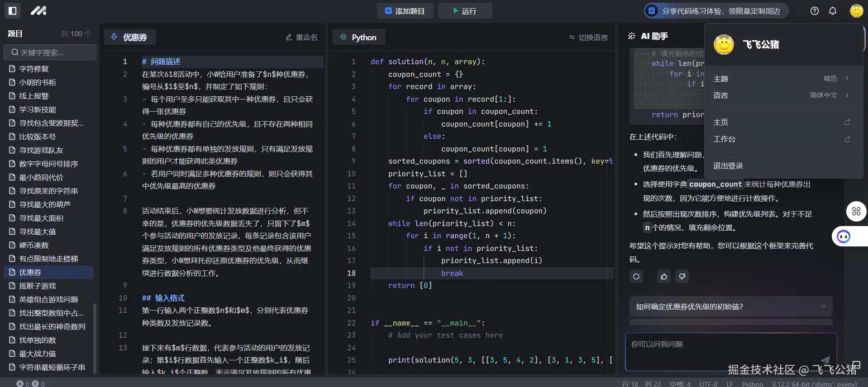868x387 pixels.
Task: Select the 优惠券 item in problem list
Action: coord(48,272)
